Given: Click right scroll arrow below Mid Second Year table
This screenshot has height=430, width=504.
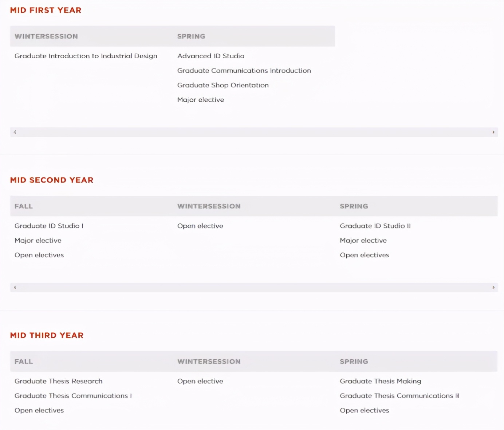Looking at the screenshot, I should click(493, 288).
